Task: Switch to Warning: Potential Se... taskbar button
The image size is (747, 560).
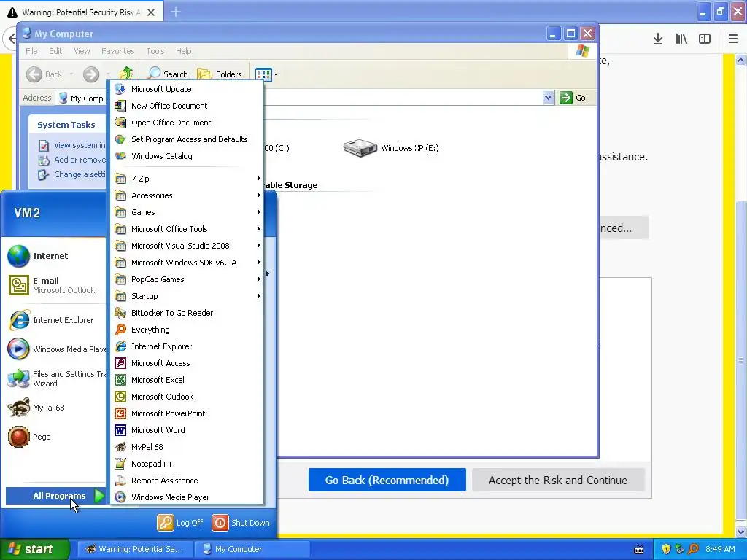Action: click(135, 549)
